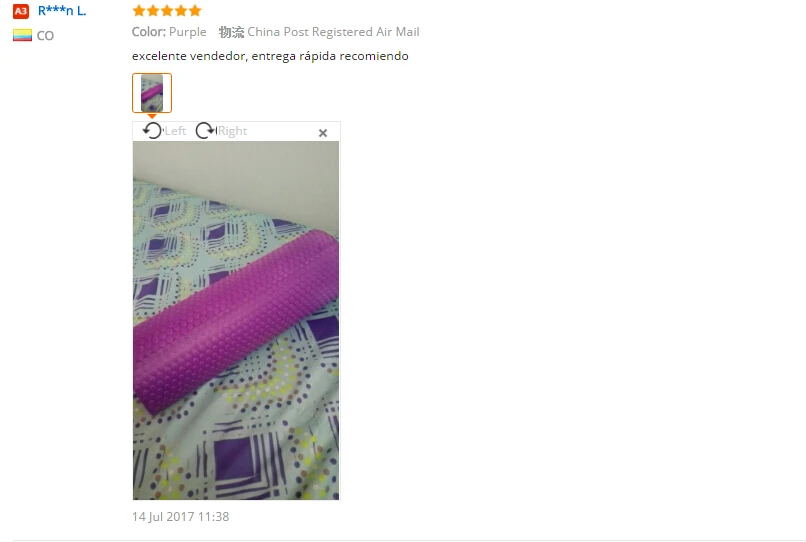The image size is (806, 542).
Task: Rotate the photo with counterclockwise arrow icon
Action: tap(152, 131)
